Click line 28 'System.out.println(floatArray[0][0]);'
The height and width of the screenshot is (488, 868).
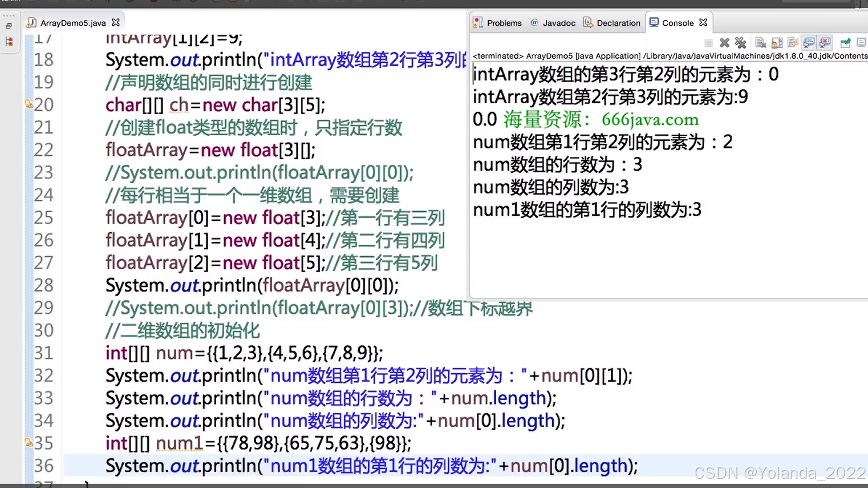(252, 285)
